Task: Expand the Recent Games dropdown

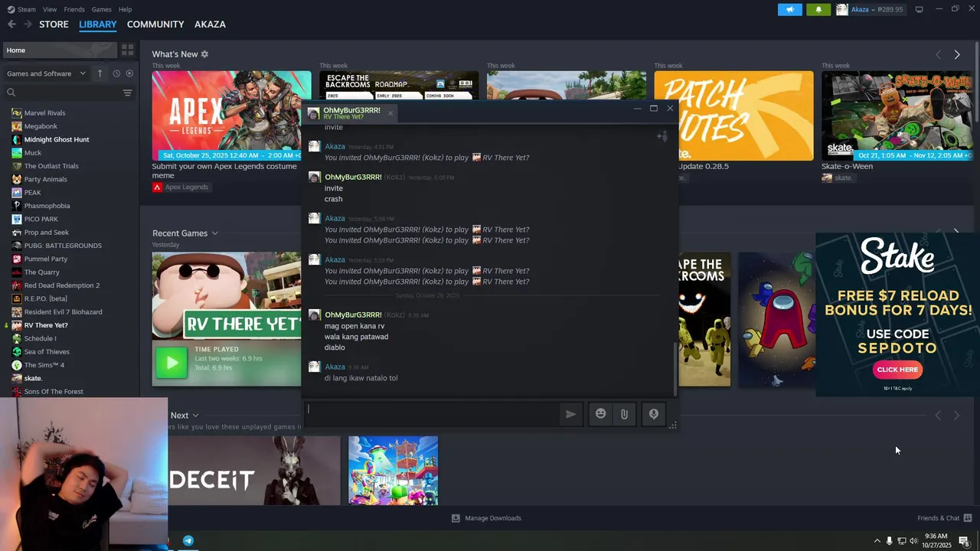Action: [215, 233]
